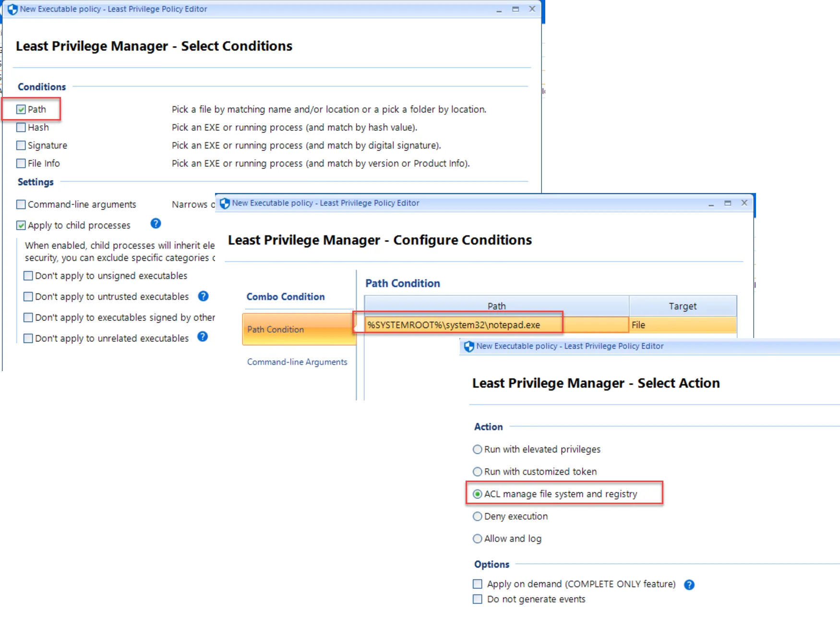The height and width of the screenshot is (640, 840).
Task: Uncheck Apply to child processes
Action: [x=21, y=225]
